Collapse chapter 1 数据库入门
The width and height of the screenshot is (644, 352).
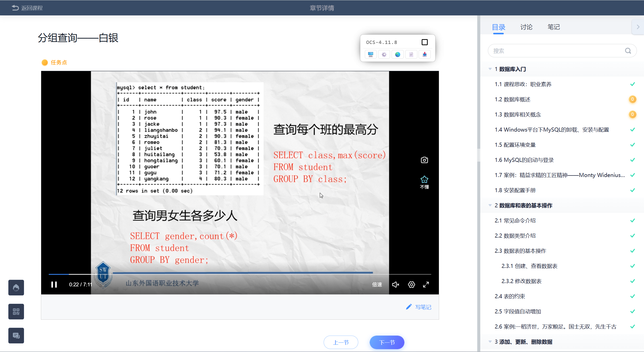[x=490, y=69]
